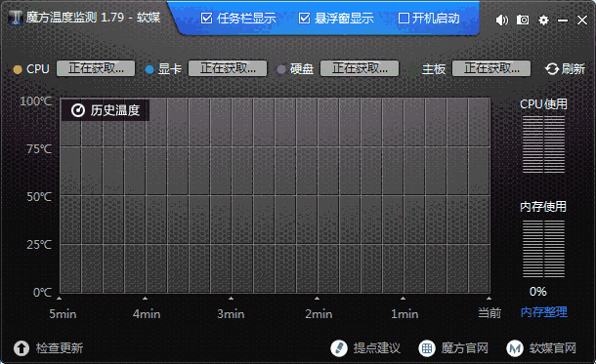Toggle the 显卡 blue series dot
The width and height of the screenshot is (596, 364).
[x=149, y=69]
